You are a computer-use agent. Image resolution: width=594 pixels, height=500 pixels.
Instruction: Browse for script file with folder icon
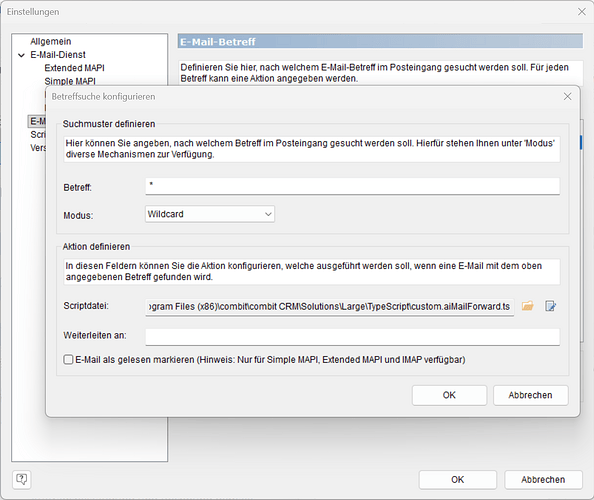pos(527,306)
